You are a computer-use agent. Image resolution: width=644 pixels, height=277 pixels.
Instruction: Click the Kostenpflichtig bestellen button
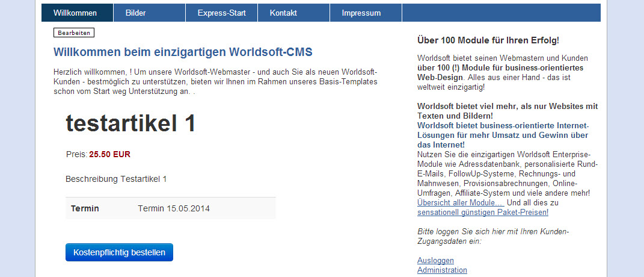coord(119,252)
